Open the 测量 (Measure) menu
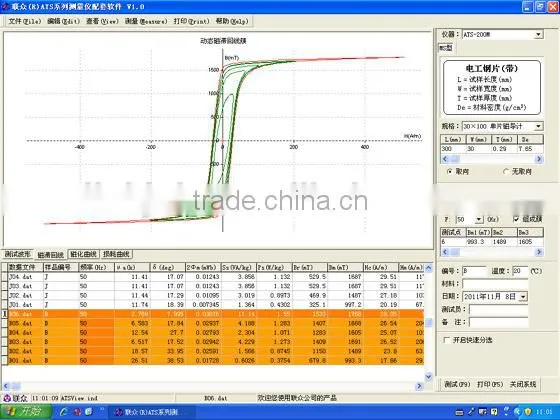560x420 pixels. (x=146, y=21)
